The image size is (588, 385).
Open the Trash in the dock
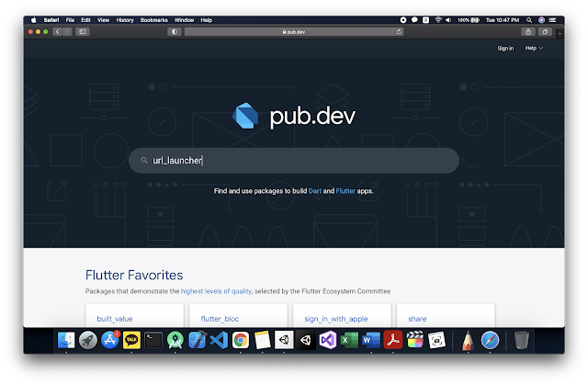521,340
